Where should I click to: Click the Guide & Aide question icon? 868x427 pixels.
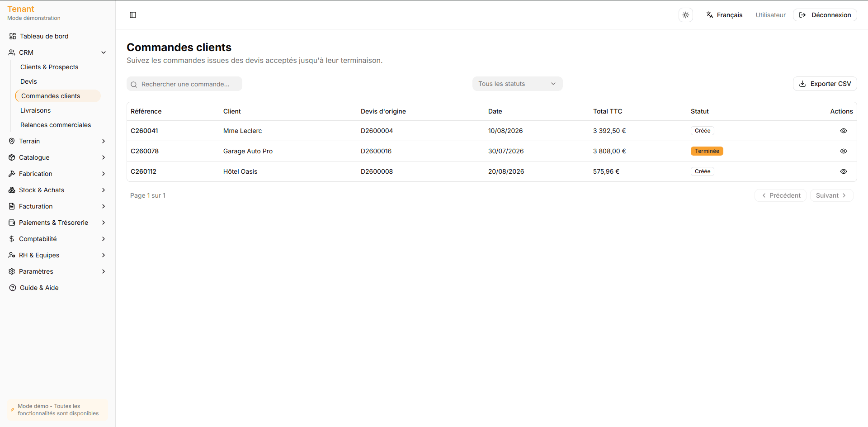pos(13,288)
